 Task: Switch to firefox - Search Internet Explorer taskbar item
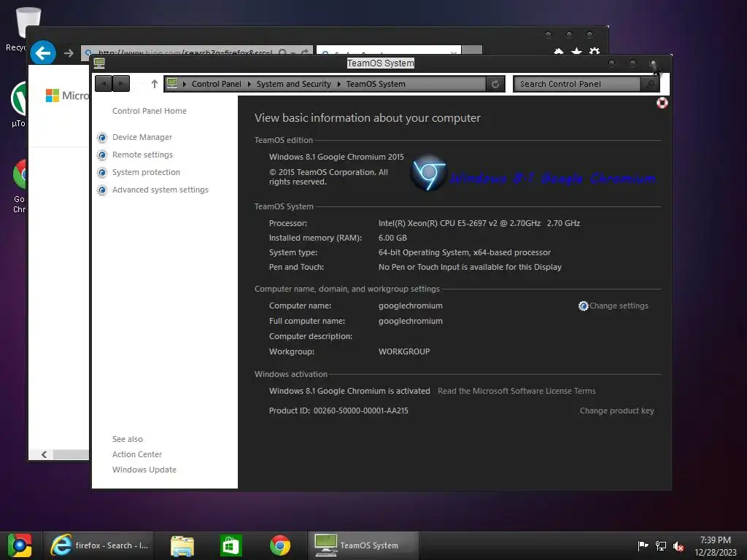99,545
